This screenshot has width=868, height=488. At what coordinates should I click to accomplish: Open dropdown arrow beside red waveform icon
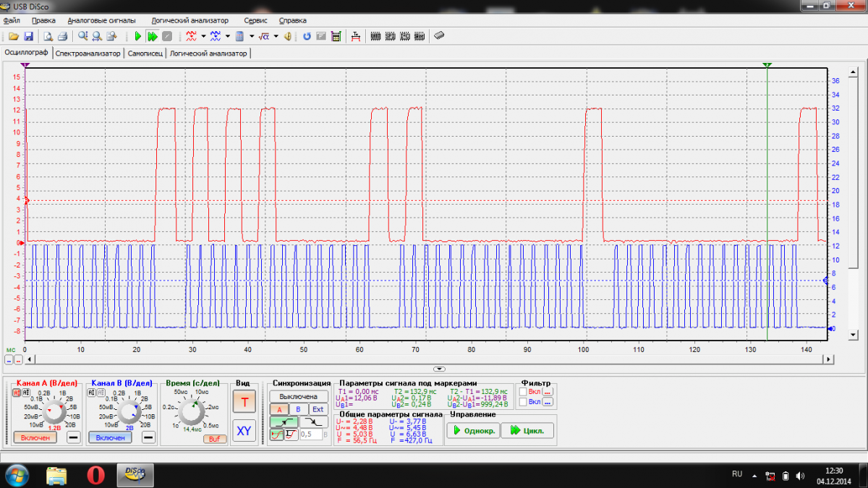click(x=204, y=36)
